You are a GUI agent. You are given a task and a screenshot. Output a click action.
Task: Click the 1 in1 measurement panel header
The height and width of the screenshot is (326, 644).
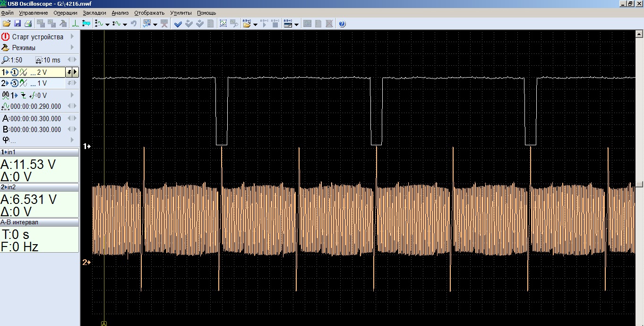tap(39, 152)
